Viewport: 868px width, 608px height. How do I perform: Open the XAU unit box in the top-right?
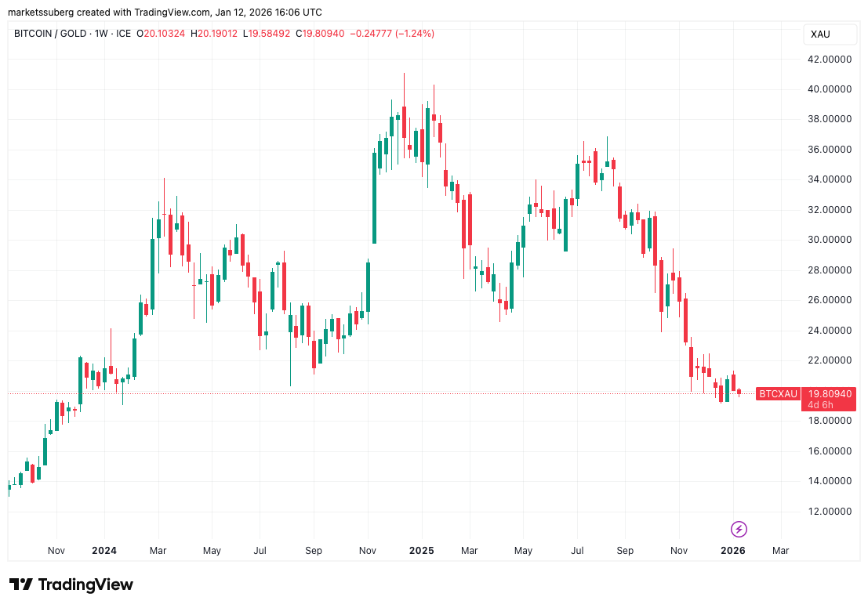829,34
